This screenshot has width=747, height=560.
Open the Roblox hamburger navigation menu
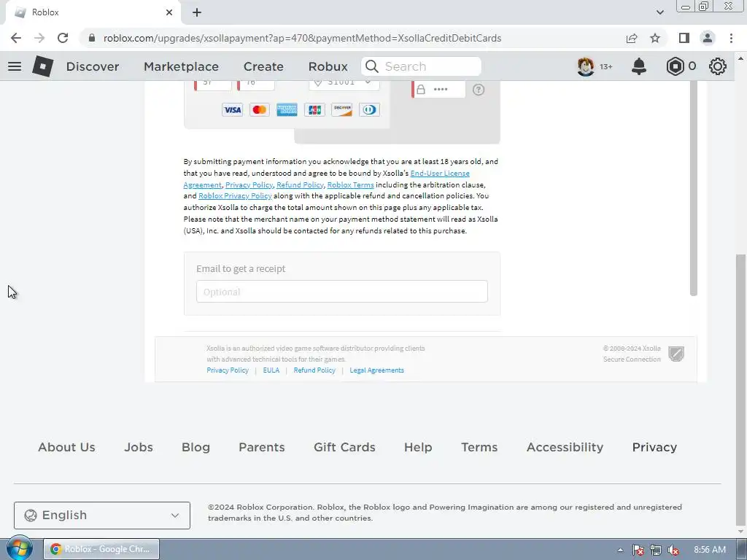coord(15,66)
